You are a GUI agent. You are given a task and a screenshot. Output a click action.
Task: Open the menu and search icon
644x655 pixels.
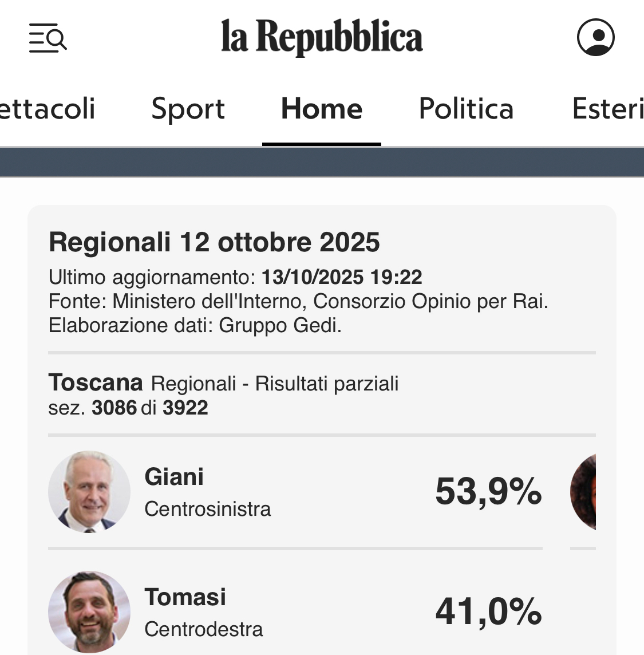pos(48,38)
